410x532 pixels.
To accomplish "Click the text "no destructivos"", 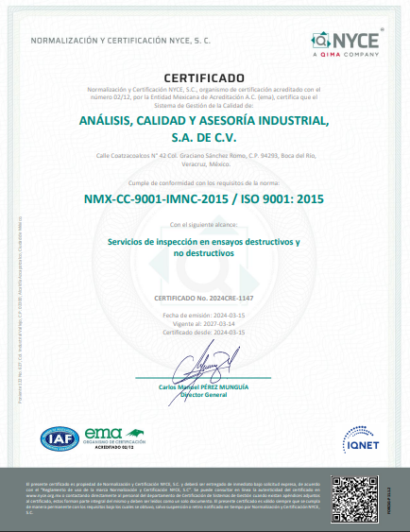I will coord(204,253).
